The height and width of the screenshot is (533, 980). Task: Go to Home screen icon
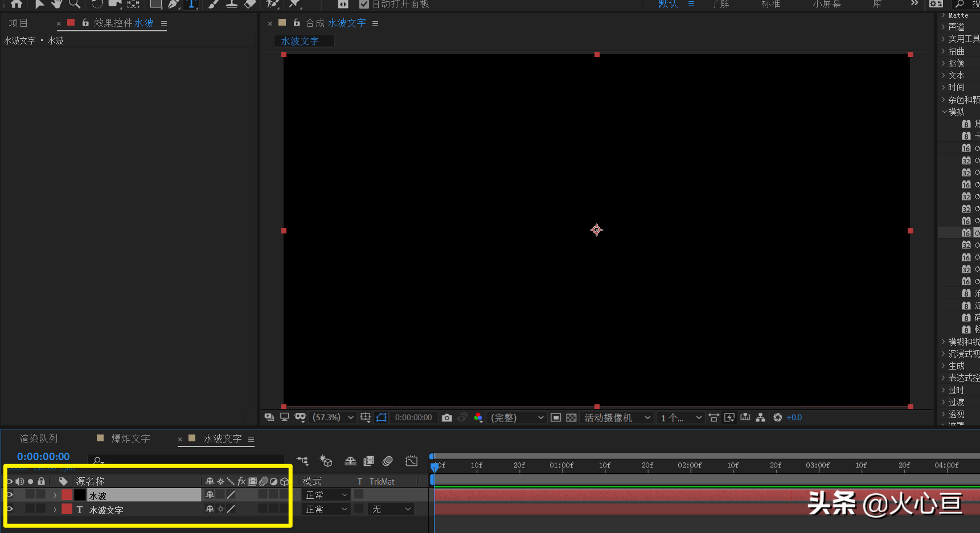click(x=17, y=4)
